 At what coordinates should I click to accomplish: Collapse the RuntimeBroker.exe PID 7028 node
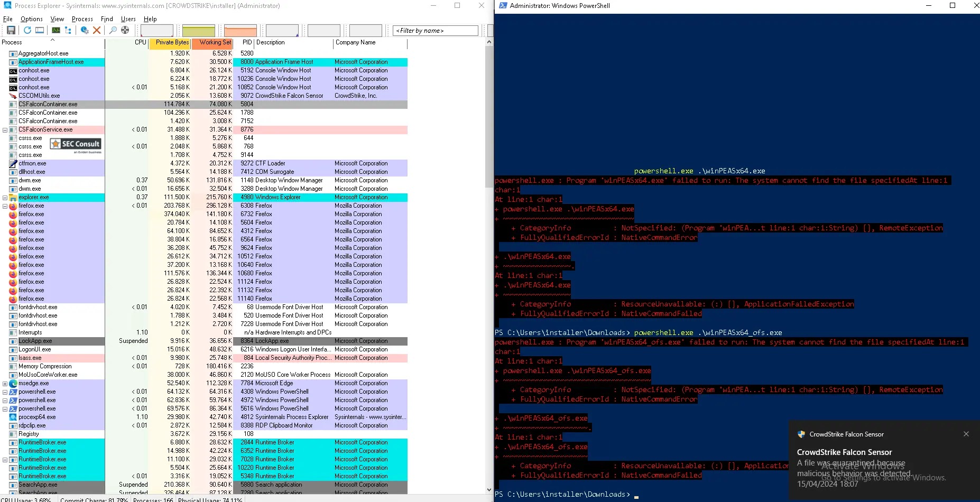coord(5,459)
